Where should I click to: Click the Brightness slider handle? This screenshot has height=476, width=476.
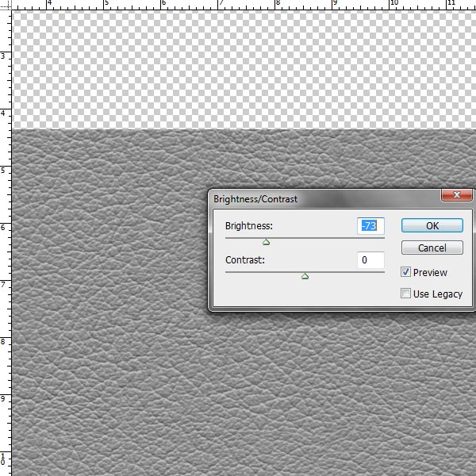(x=267, y=242)
